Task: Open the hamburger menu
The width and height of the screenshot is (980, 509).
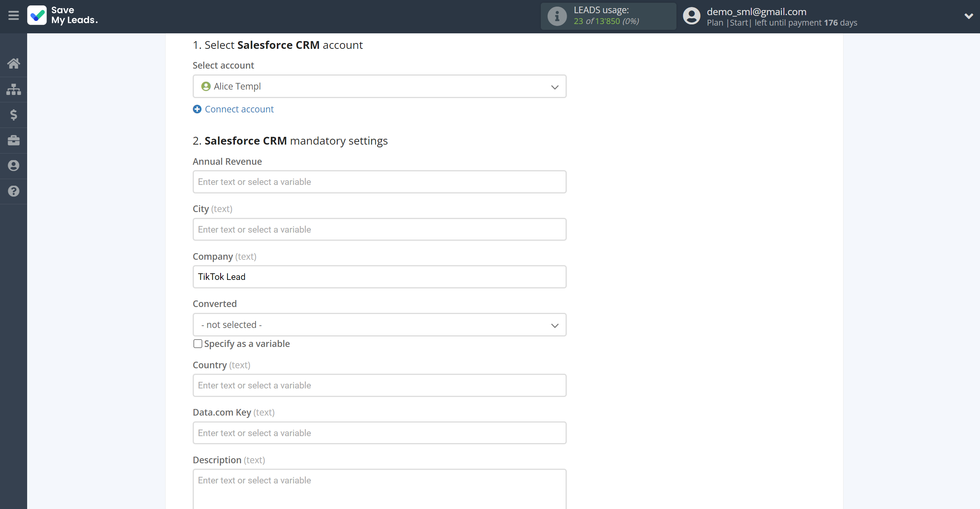Action: point(14,16)
